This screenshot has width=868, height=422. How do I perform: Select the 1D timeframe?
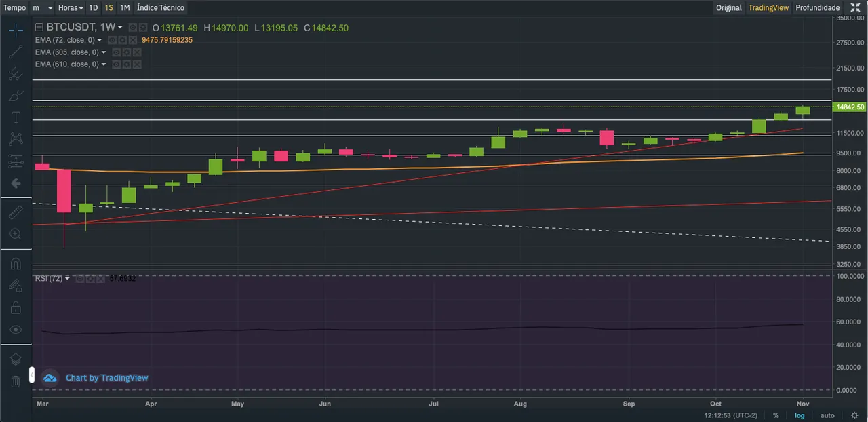(x=94, y=7)
